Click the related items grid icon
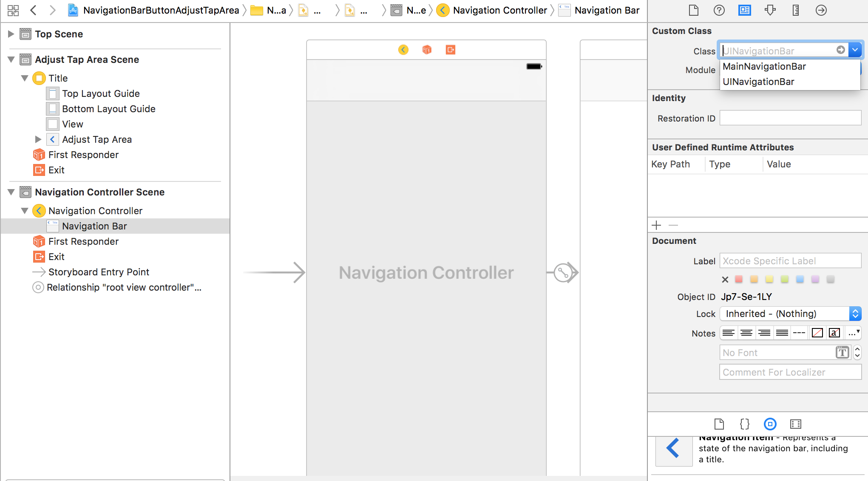 (x=13, y=10)
